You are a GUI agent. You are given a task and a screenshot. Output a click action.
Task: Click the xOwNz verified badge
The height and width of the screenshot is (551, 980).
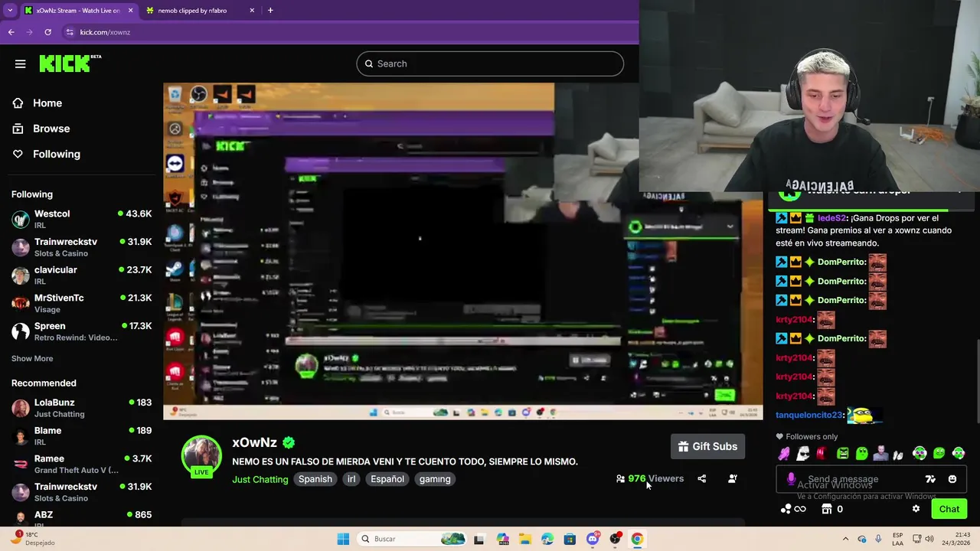click(x=289, y=442)
